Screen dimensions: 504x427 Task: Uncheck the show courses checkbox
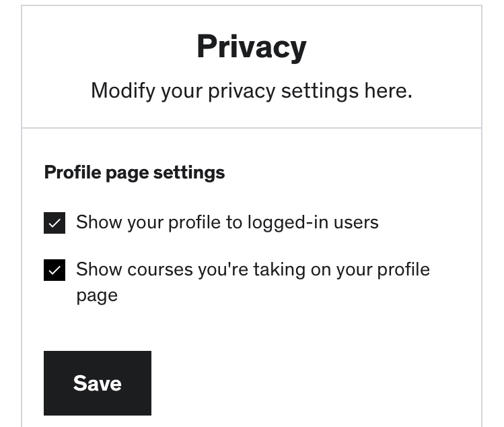pos(55,270)
